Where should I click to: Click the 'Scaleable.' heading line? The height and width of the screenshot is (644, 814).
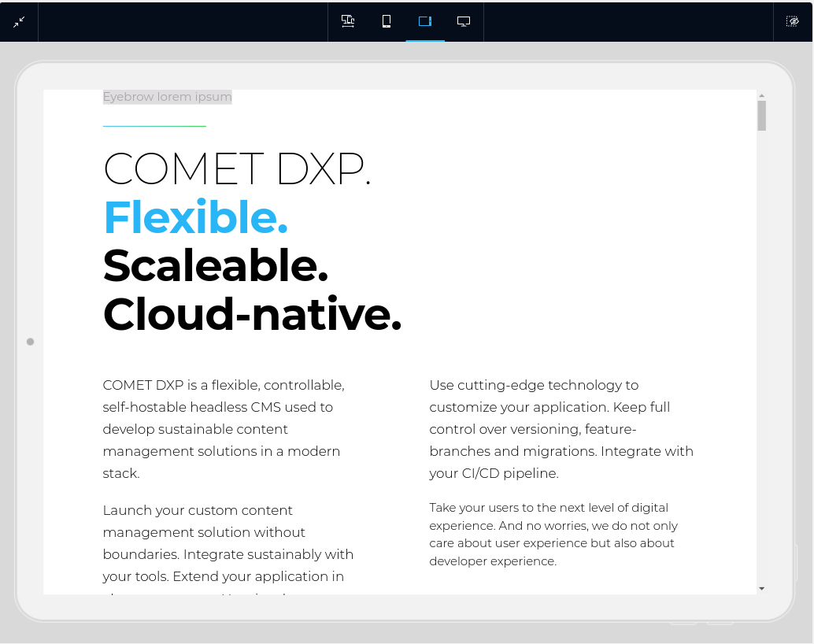click(214, 267)
